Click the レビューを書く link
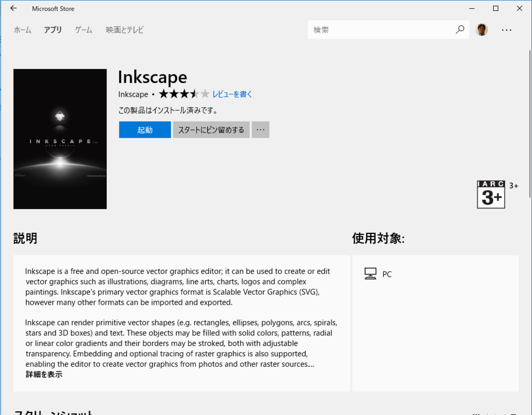 click(232, 94)
